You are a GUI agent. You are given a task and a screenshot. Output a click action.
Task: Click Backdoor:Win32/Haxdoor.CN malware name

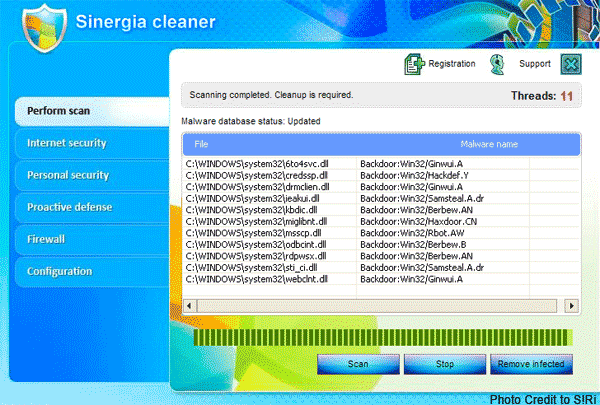[419, 221]
